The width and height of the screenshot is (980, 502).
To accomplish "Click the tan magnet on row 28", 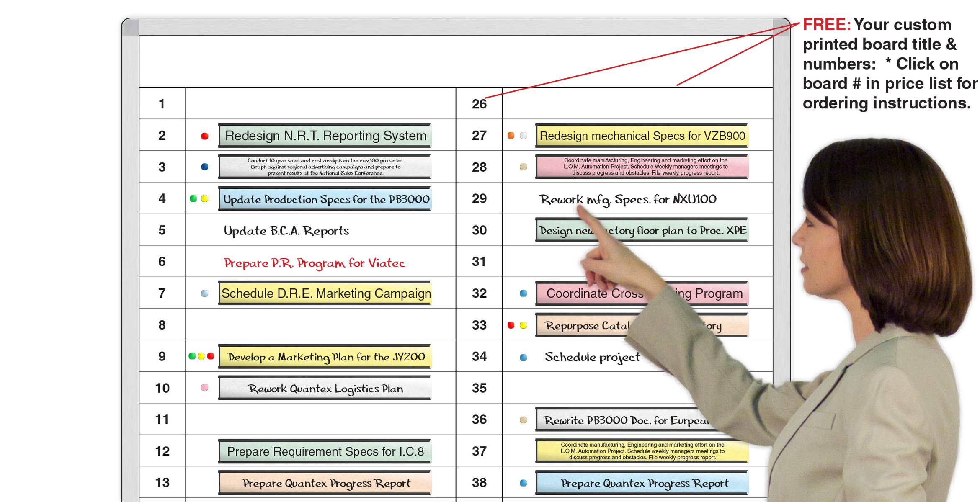I will pos(523,166).
